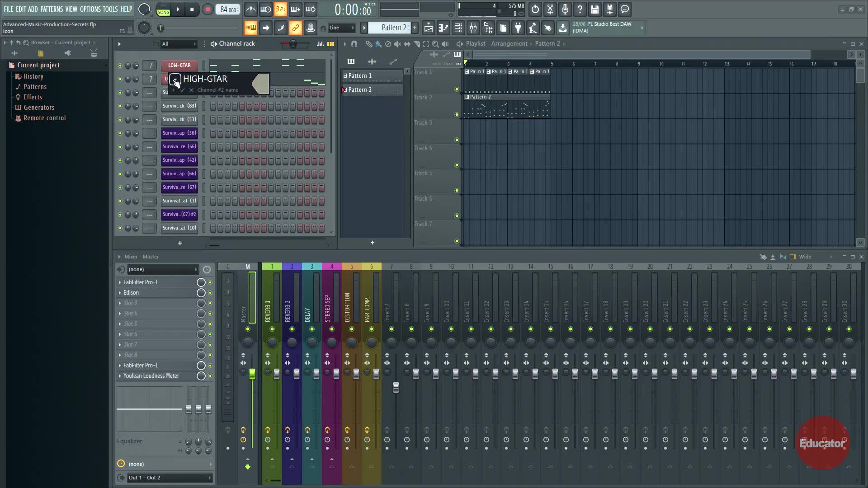
Task: Disable the FabFilter Pro-C slot
Action: pos(210,282)
